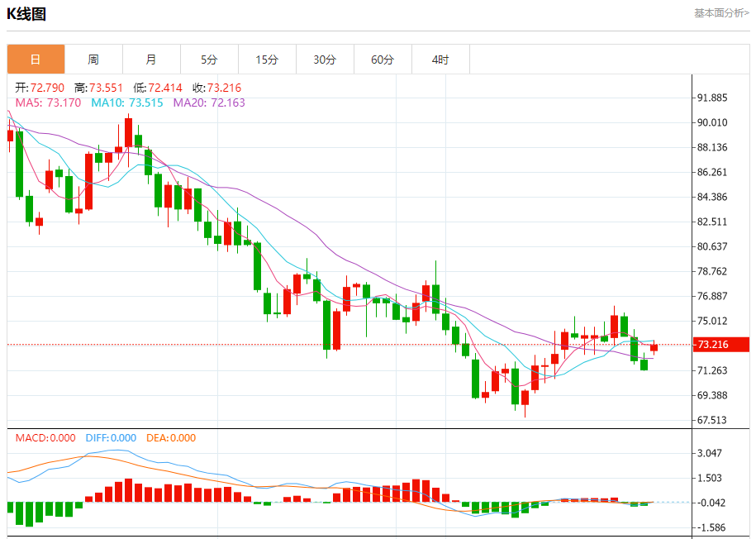This screenshot has height=539, width=756.
Task: Open the 4时 interval tab
Action: pos(440,60)
